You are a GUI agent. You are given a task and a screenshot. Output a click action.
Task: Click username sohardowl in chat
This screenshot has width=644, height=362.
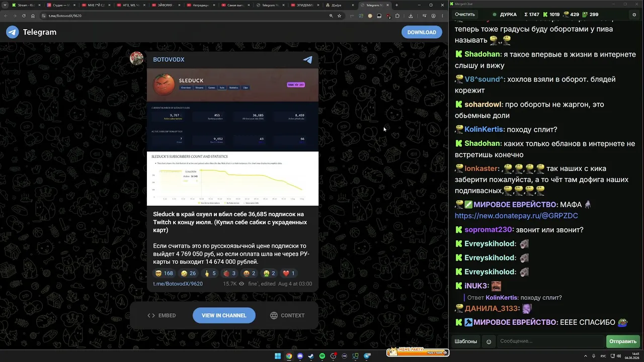pos(484,105)
